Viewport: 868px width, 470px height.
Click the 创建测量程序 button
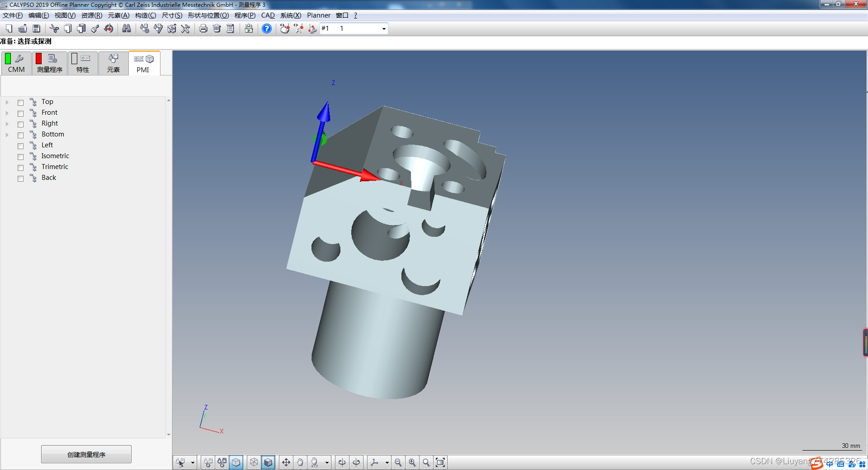pyautogui.click(x=86, y=454)
